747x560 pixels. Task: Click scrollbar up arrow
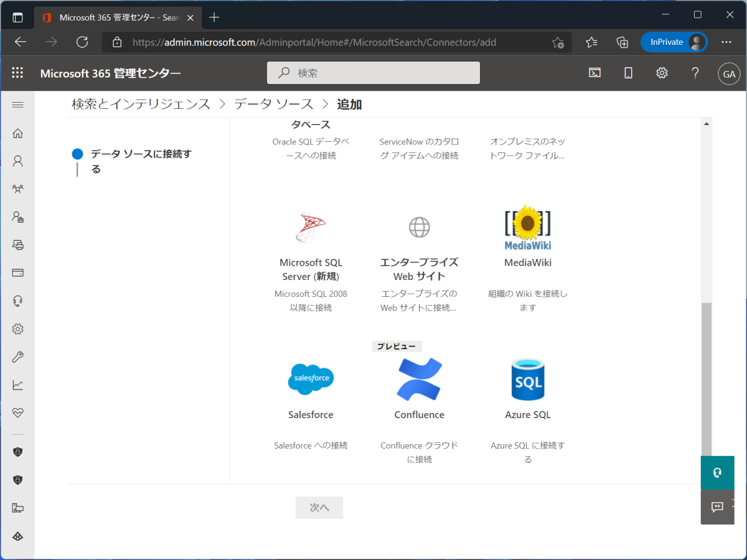point(706,123)
